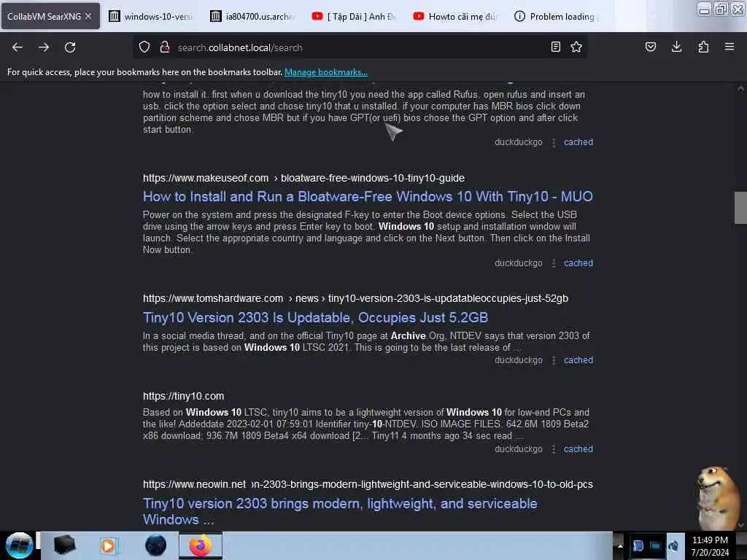Reload the page with the refresh icon

pyautogui.click(x=70, y=47)
